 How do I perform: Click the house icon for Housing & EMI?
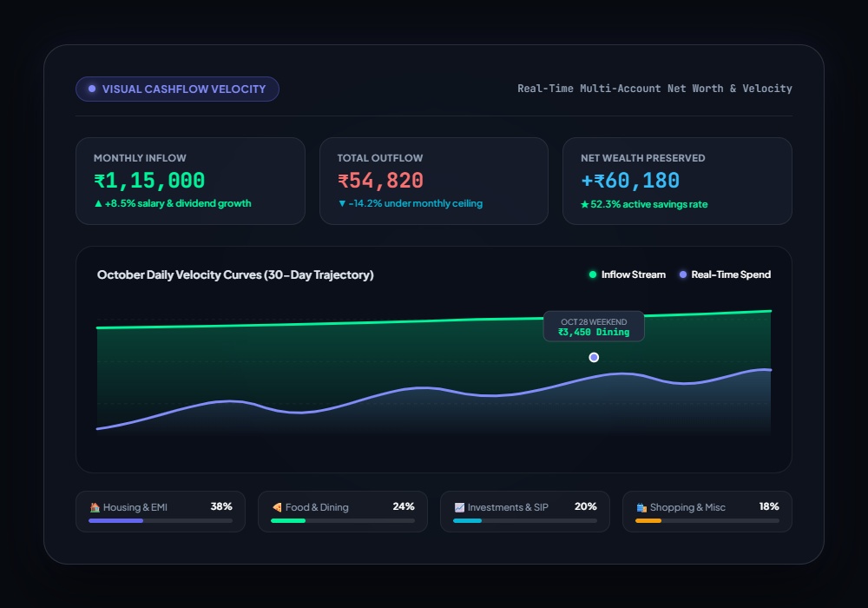[x=95, y=507]
